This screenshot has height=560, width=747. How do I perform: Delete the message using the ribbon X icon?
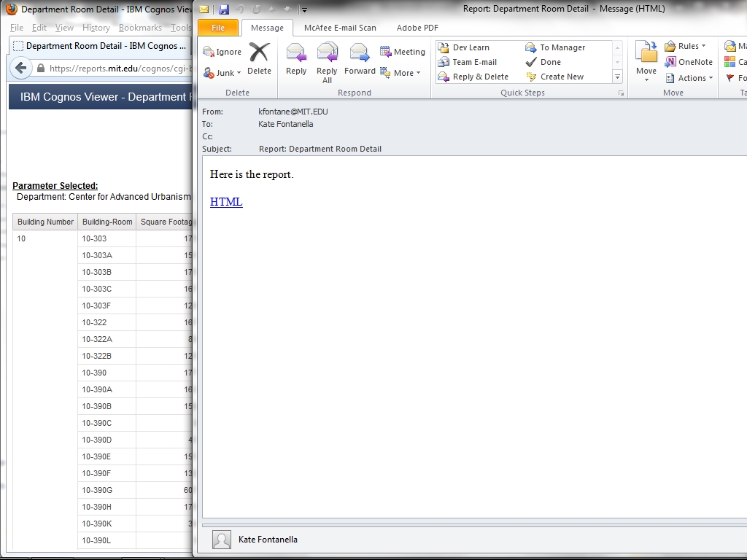tap(259, 59)
